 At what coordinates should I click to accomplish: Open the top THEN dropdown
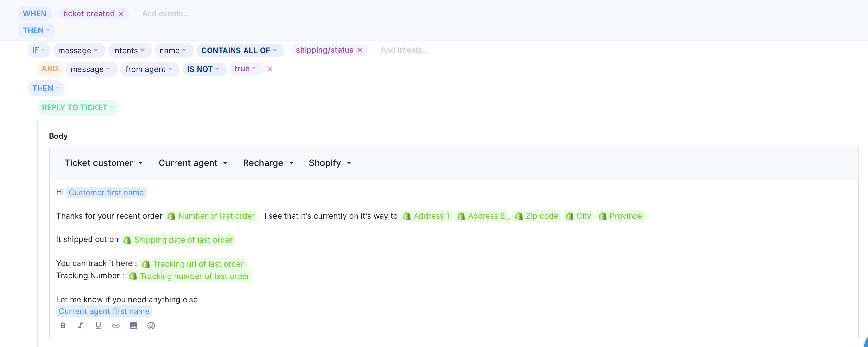[x=36, y=30]
